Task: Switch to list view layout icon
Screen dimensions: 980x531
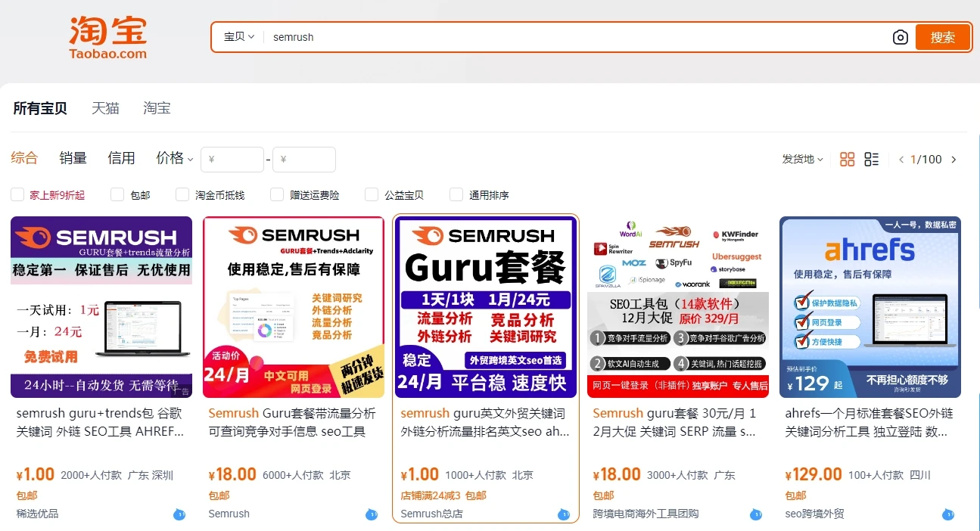Action: [872, 159]
